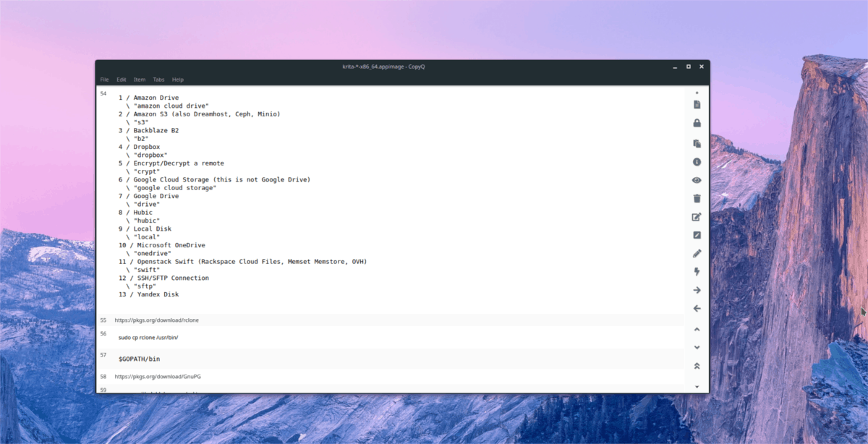868x444 pixels.
Task: Encrypt the selected item using the lock icon
Action: (697, 123)
